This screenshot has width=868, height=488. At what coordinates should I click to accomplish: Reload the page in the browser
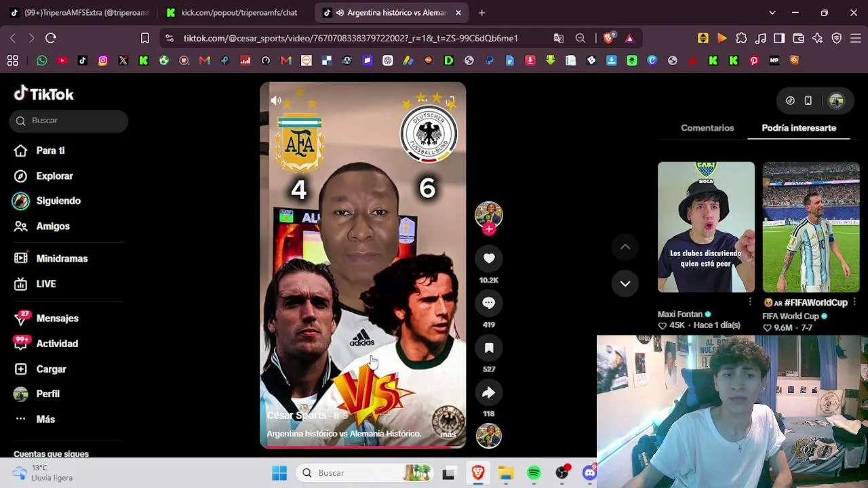pos(51,39)
